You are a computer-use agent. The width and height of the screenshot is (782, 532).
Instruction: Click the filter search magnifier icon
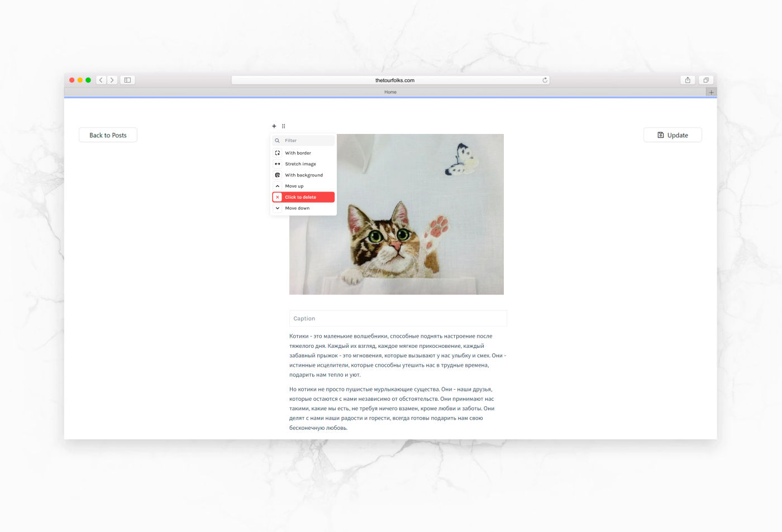(x=277, y=141)
